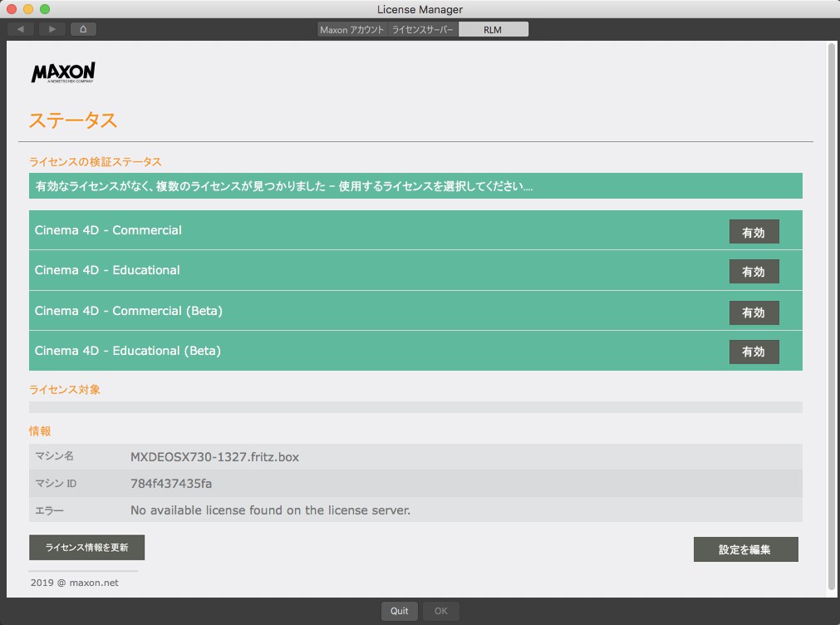This screenshot has height=625, width=840.
Task: Select Cinema 4D - Commercial (Beta) row text
Action: coord(129,311)
